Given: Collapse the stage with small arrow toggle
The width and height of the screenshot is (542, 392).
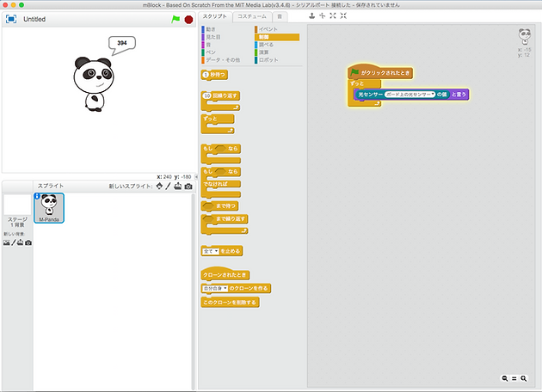Looking at the screenshot, I should point(196,177).
